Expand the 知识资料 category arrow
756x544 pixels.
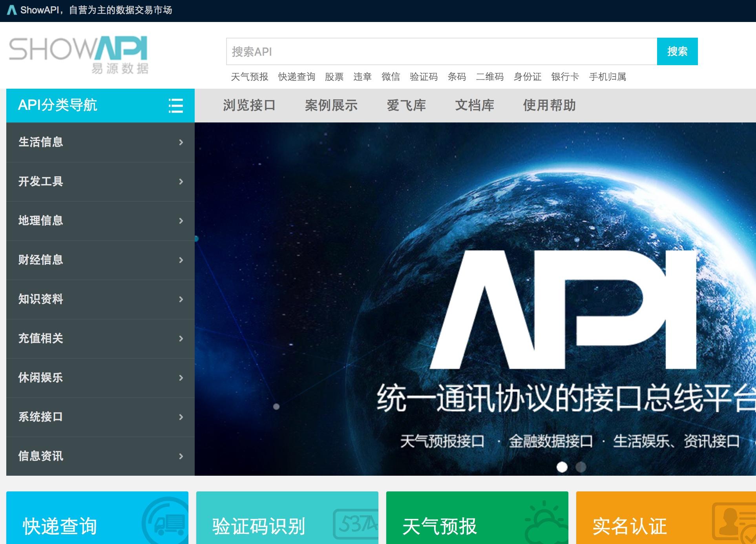click(181, 299)
